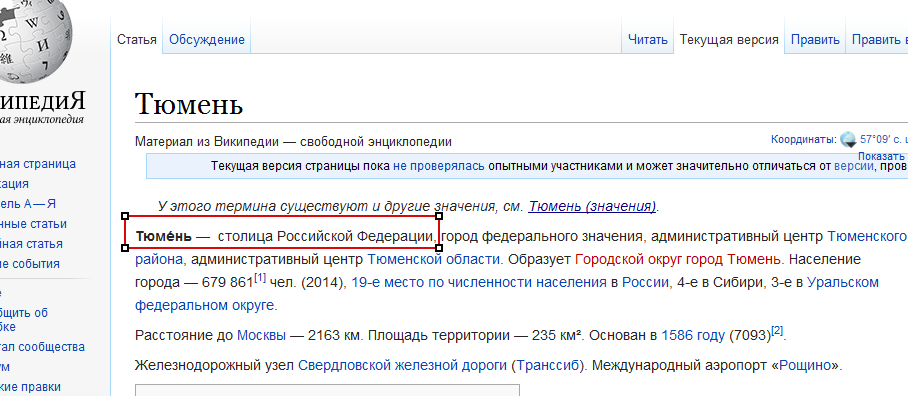The image size is (908, 396).
Task: Open the 57°09' с. ш. coordinates link
Action: [x=884, y=140]
